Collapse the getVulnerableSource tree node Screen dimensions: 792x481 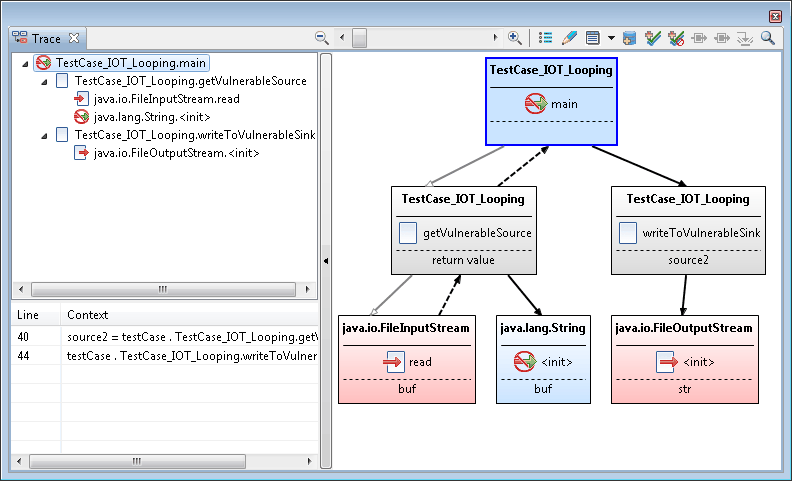pos(44,81)
